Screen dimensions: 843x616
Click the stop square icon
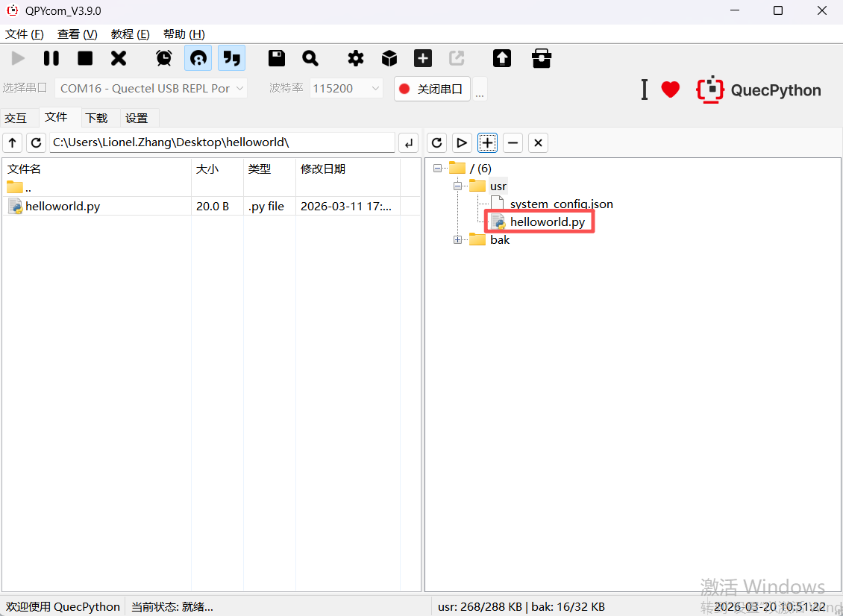click(85, 58)
